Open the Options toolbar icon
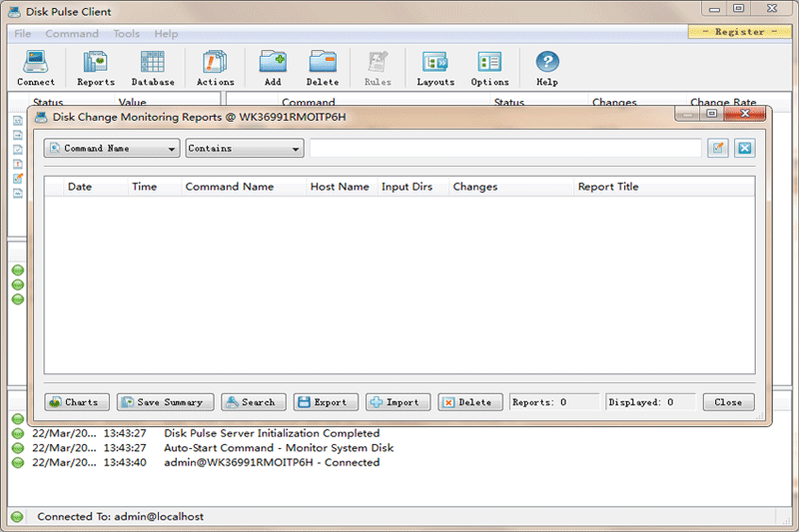Viewport: 799px width, 532px height. tap(489, 68)
